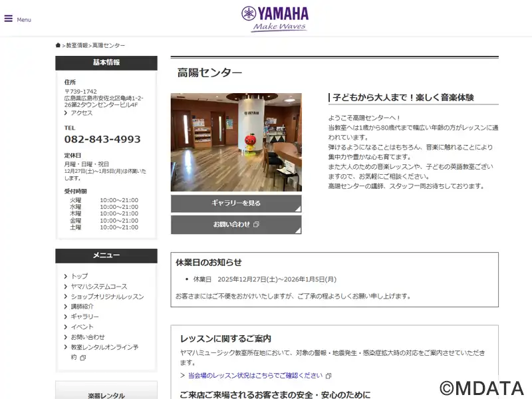
Task: Open the hamburger Menu icon
Action: pyautogui.click(x=9, y=19)
